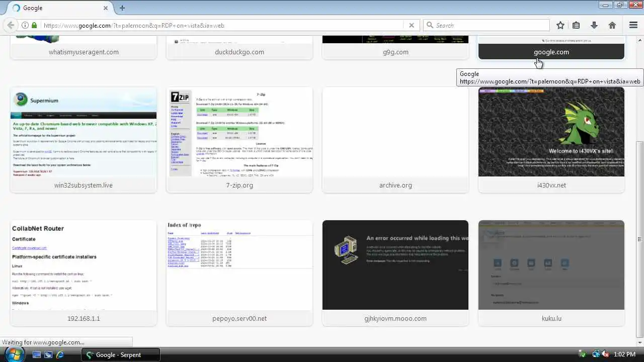Open the gjhkyiovm.mooo.com error page thumbnail

pyautogui.click(x=395, y=265)
